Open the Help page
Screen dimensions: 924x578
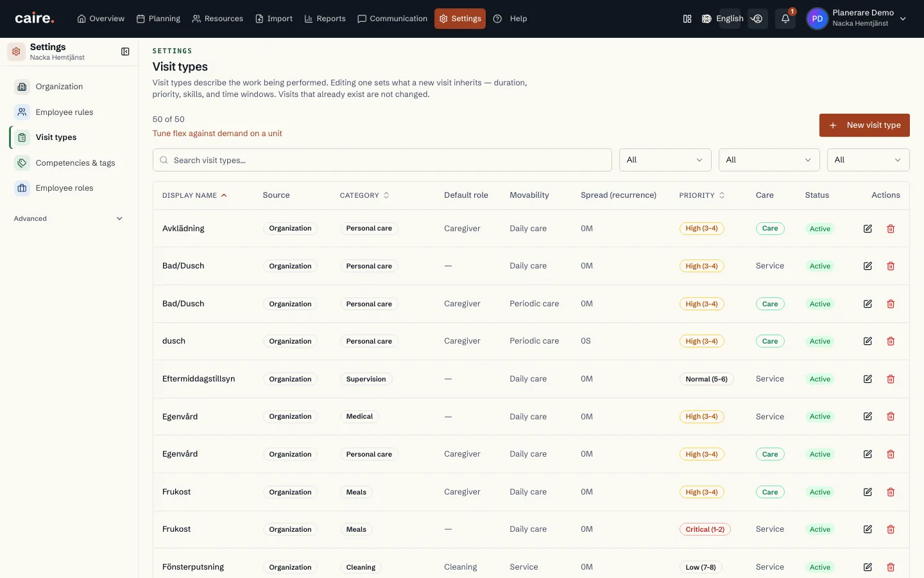point(510,19)
